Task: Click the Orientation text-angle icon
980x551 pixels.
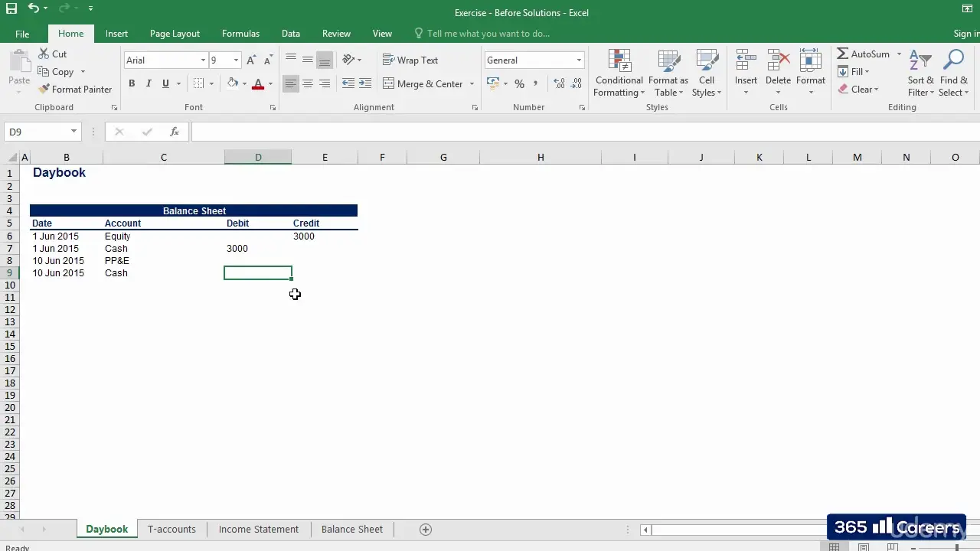Action: point(348,60)
